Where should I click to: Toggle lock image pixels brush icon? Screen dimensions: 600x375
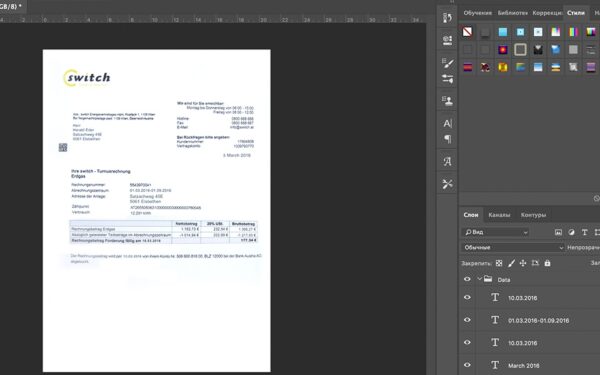511,263
